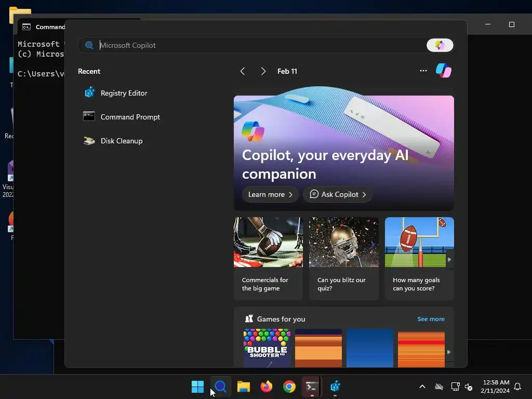Viewport: 532px width, 399px height.
Task: Click the Copilot icon in search box
Action: [440, 45]
